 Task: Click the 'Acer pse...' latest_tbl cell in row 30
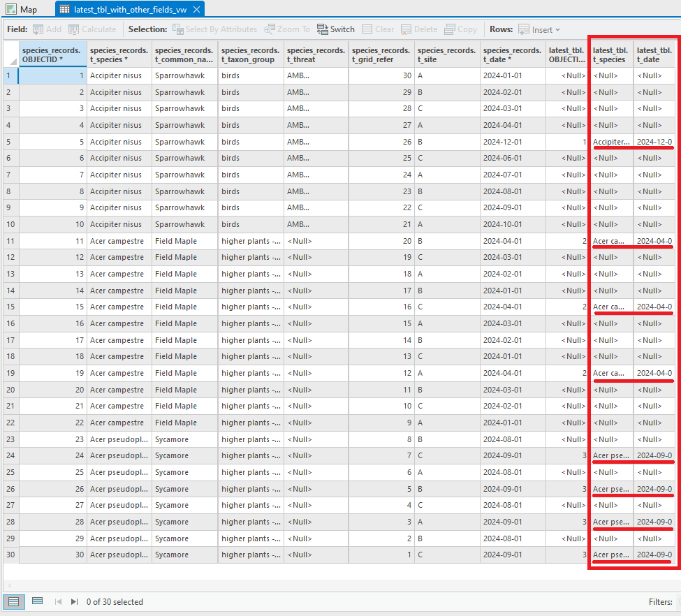(611, 555)
